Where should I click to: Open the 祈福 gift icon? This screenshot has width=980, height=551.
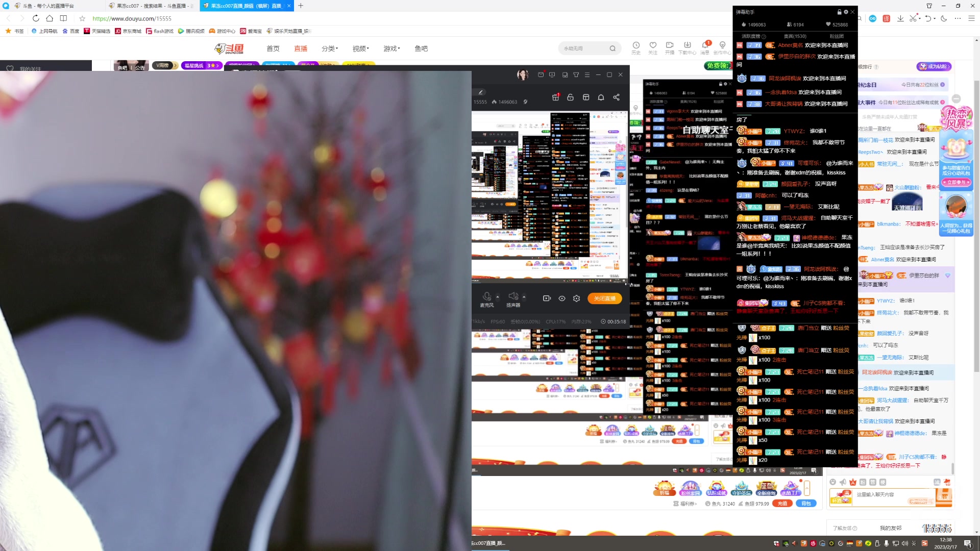pyautogui.click(x=664, y=488)
